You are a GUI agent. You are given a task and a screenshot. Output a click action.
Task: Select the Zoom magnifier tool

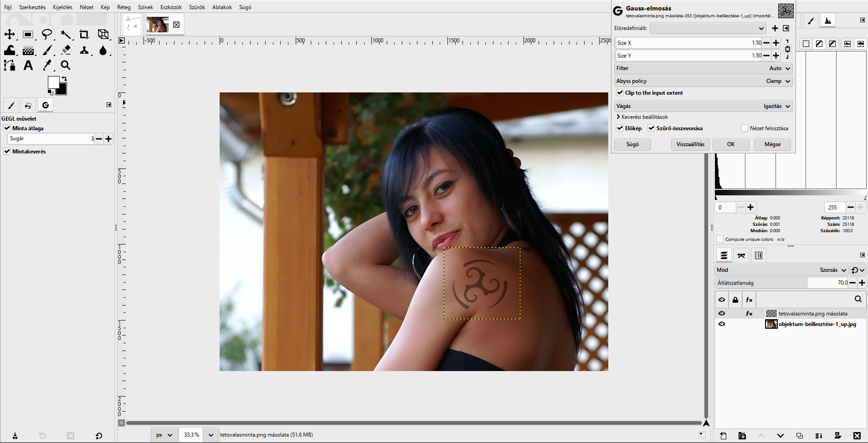click(66, 66)
